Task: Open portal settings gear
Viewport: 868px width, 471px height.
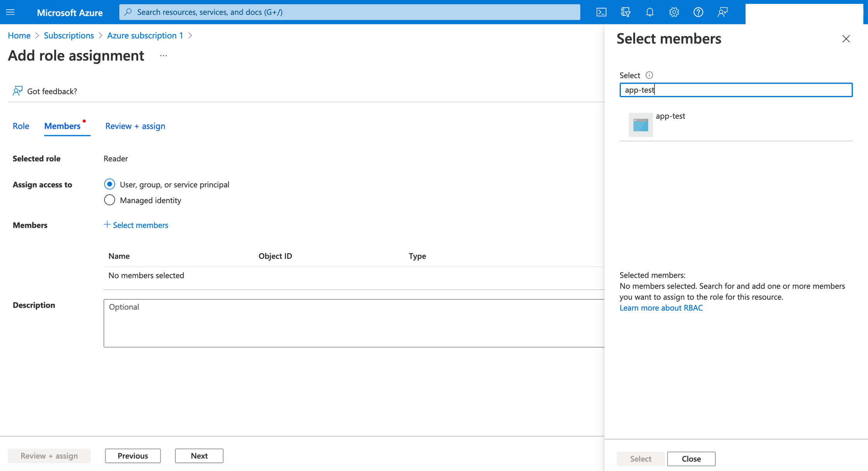Action: pos(674,12)
